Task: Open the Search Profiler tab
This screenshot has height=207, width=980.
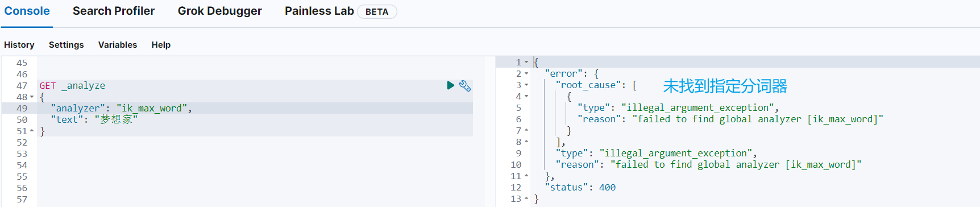Action: pyautogui.click(x=114, y=11)
